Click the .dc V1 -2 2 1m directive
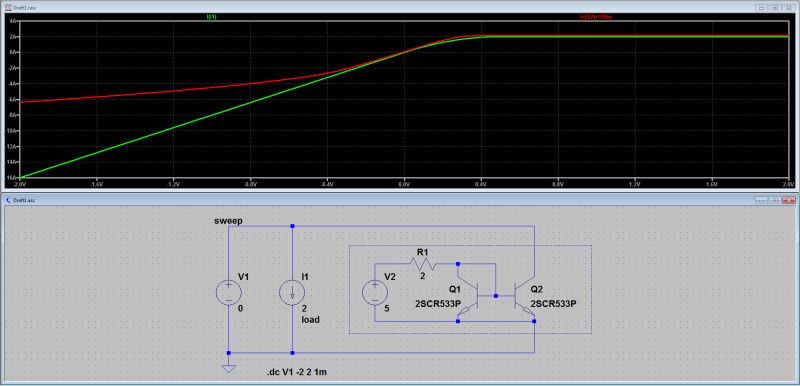 (x=296, y=373)
